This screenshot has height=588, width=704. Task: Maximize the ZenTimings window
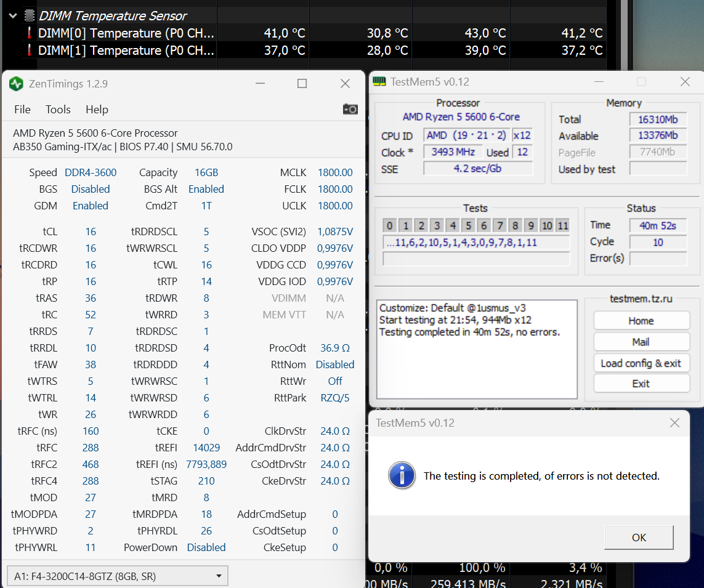pos(302,84)
